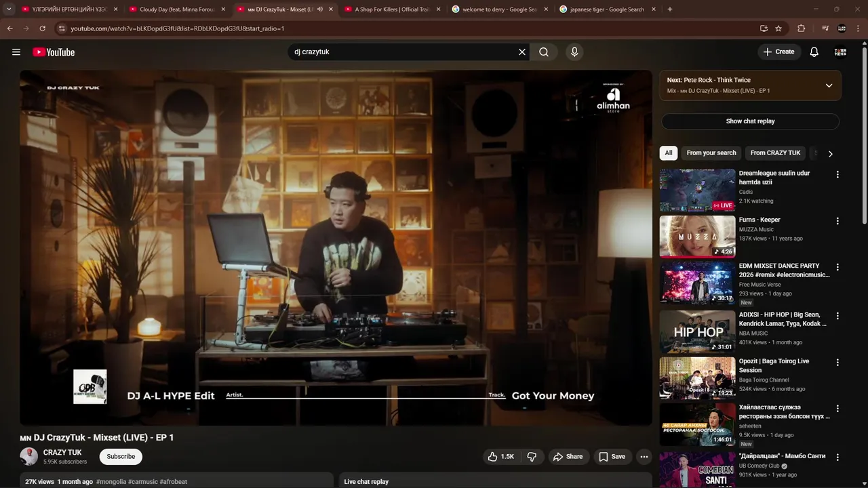View site information icon in address bar
Viewport: 868px width, 488px height.
click(62, 28)
